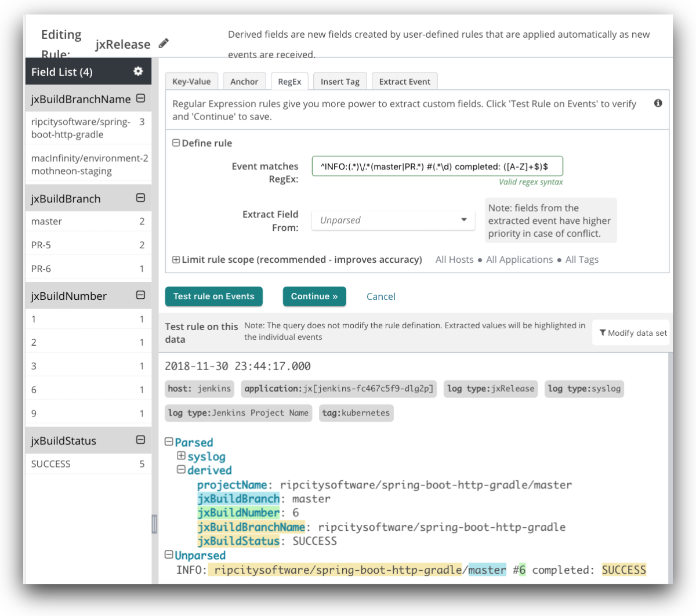Click the Test rule on Events button
Viewport: 696px width, 616px height.
pyautogui.click(x=213, y=296)
